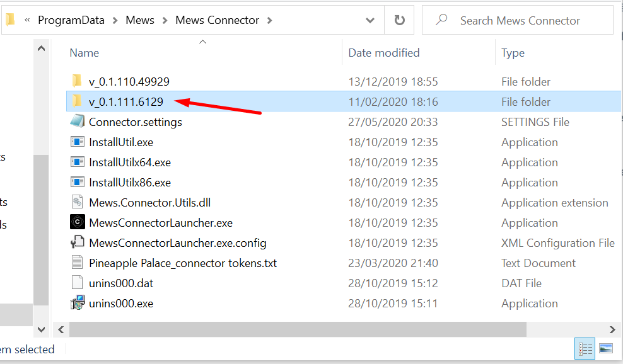Click the Mews.Connector.Utils.dll gear icon
The image size is (623, 364).
[x=77, y=202]
